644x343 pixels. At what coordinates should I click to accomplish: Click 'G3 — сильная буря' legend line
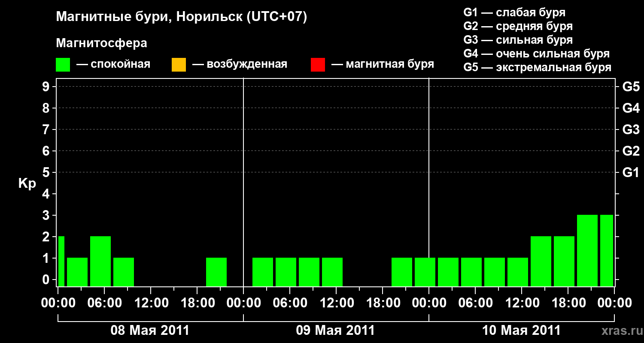(x=518, y=40)
